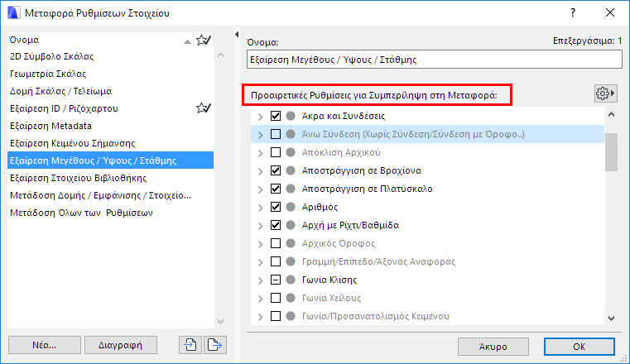Click the export transfer settings icon
Screen dimensions: 630x364
[x=214, y=344]
